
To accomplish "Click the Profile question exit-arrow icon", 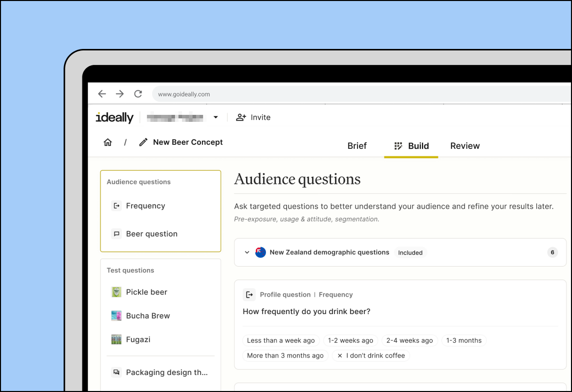I will 249,294.
